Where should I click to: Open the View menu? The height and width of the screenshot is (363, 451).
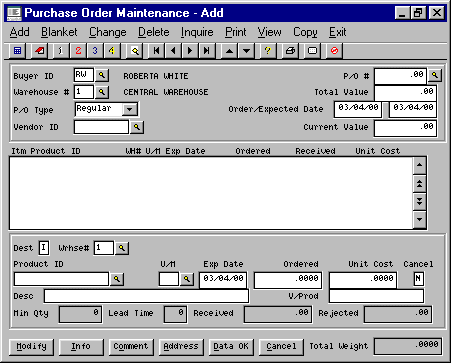[269, 32]
